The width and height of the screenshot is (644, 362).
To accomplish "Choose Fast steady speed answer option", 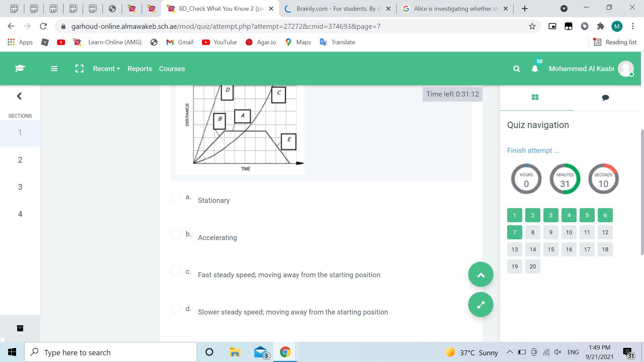I will click(176, 271).
